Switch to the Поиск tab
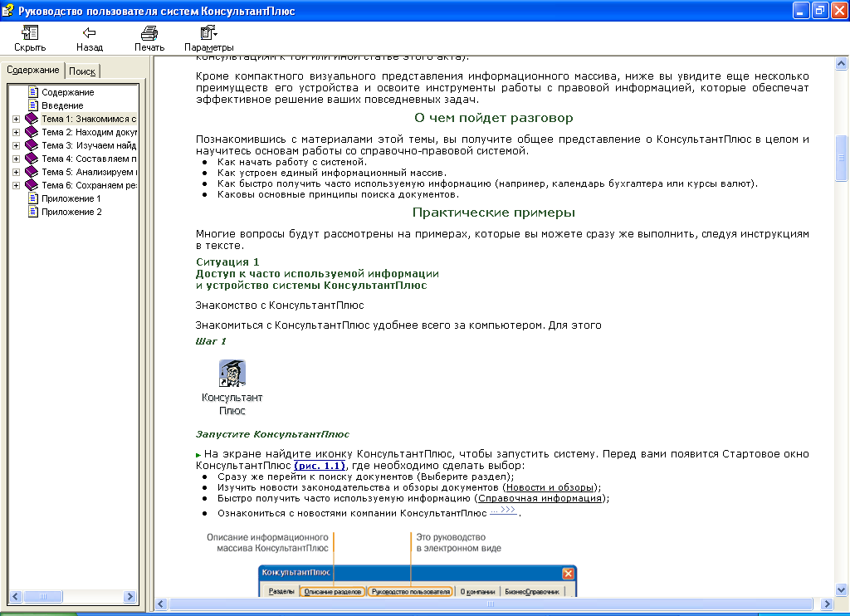Screen dimensions: 850x616 point(82,71)
